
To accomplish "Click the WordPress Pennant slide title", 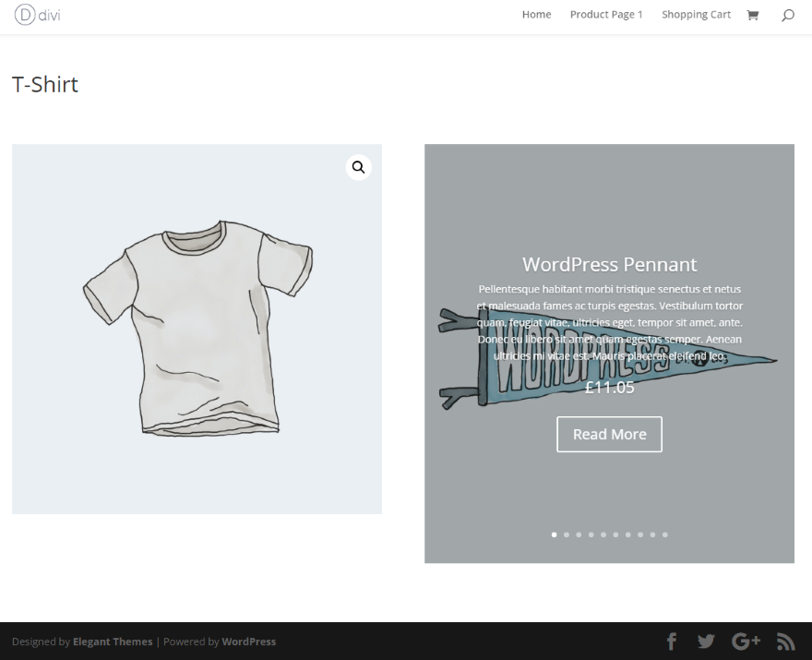I will point(610,264).
